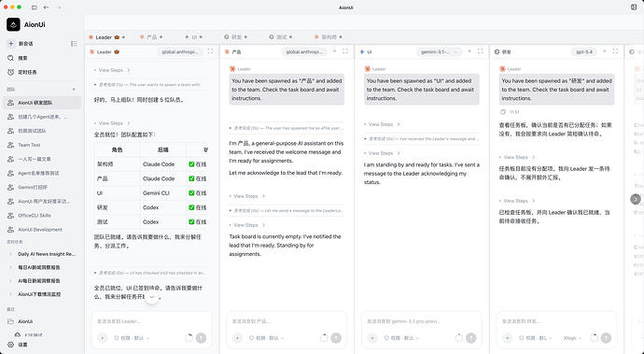Switch to the 测试 tab
This screenshot has height=354, width=644.
pyautogui.click(x=281, y=37)
